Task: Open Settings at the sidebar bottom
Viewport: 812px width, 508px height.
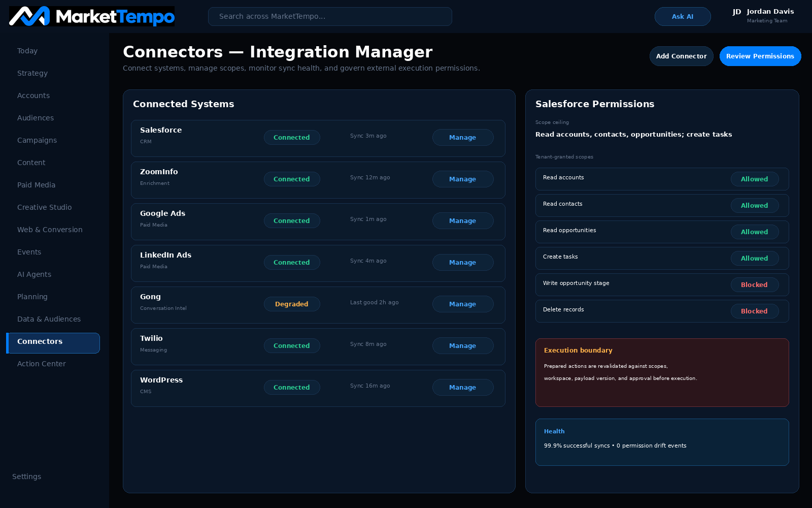Action: pos(27,477)
